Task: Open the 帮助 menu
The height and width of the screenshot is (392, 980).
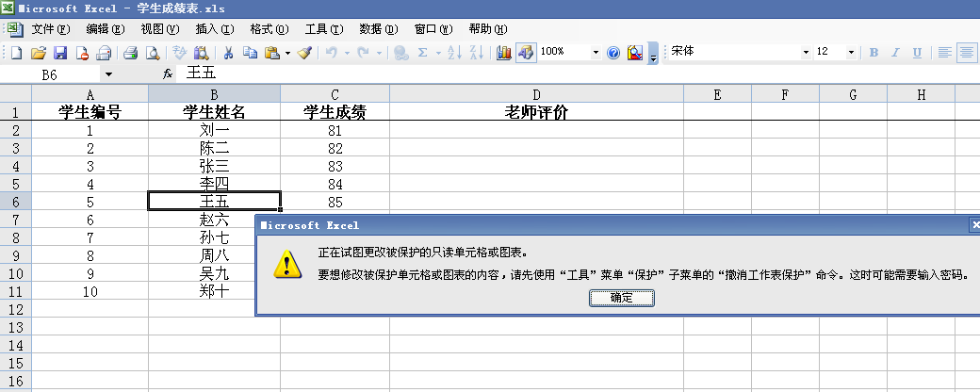Action: (x=488, y=29)
